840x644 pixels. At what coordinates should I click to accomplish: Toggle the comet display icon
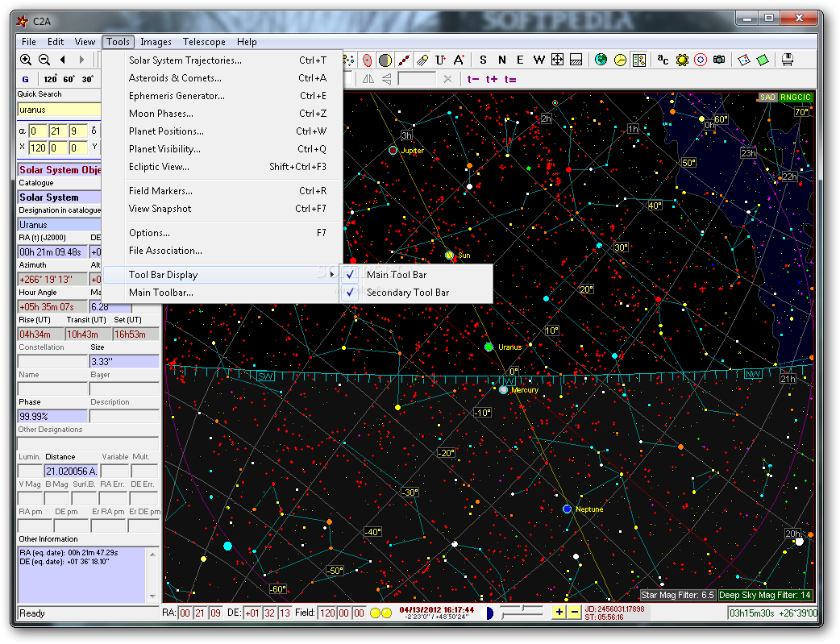click(422, 60)
